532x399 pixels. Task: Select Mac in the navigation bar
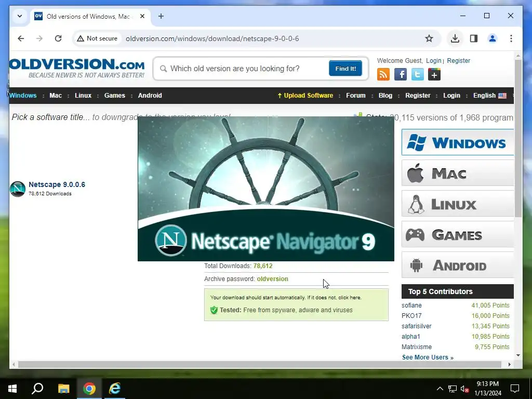click(56, 96)
